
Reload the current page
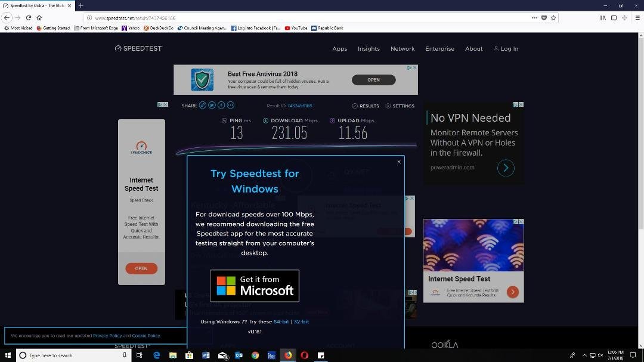click(x=29, y=18)
